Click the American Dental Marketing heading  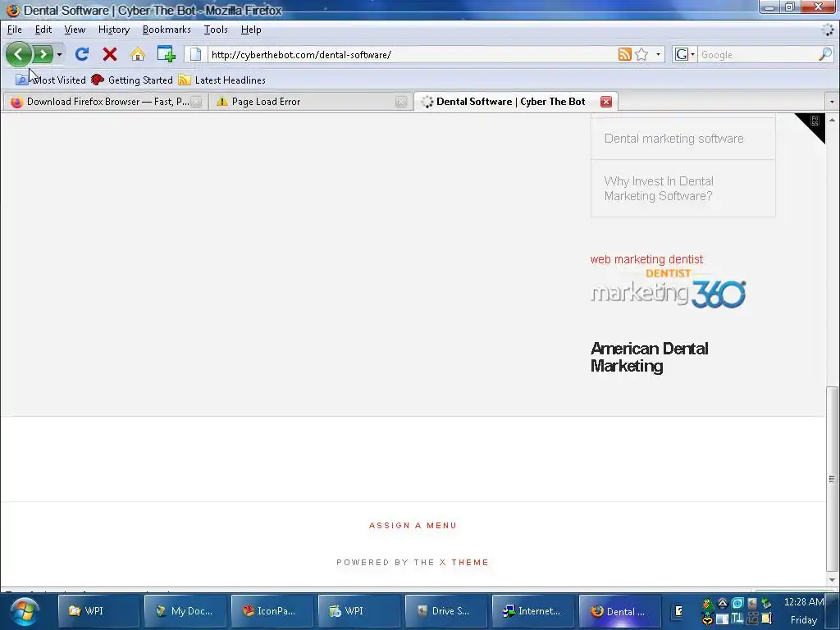(x=650, y=358)
